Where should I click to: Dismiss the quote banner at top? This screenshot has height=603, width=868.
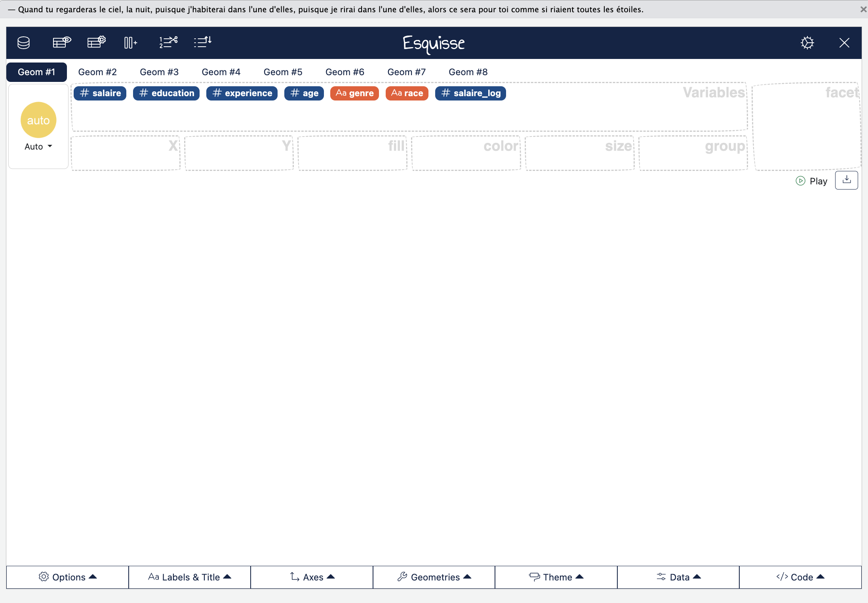(863, 9)
